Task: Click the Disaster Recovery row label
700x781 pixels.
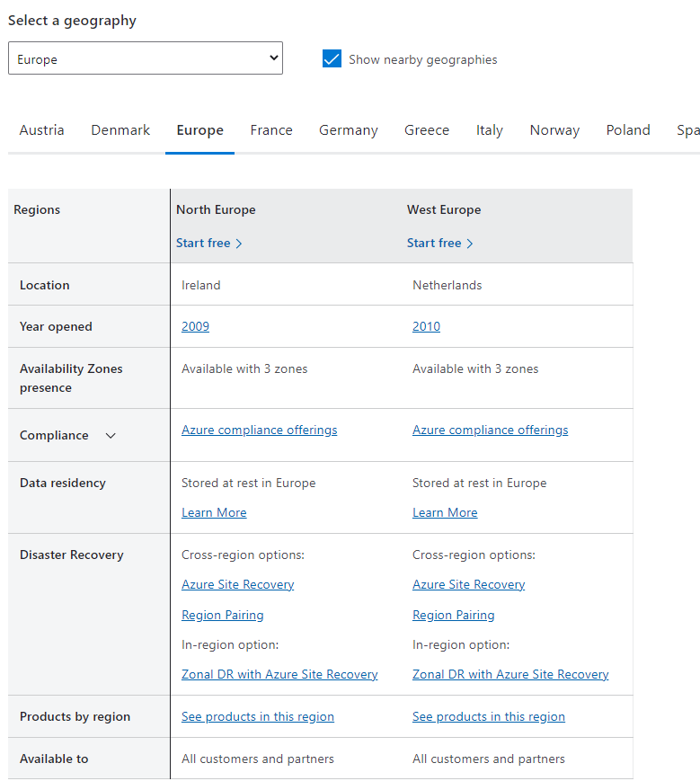Action: [x=72, y=555]
